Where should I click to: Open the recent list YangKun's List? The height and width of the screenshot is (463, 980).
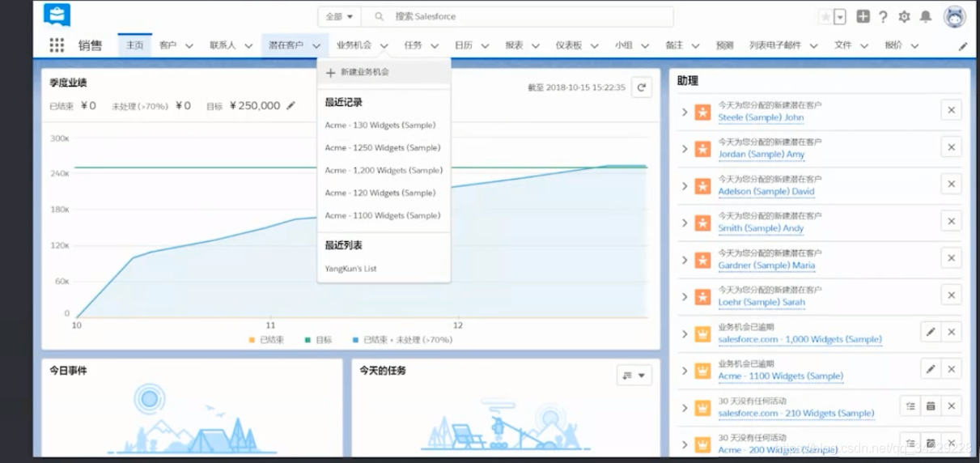(350, 269)
